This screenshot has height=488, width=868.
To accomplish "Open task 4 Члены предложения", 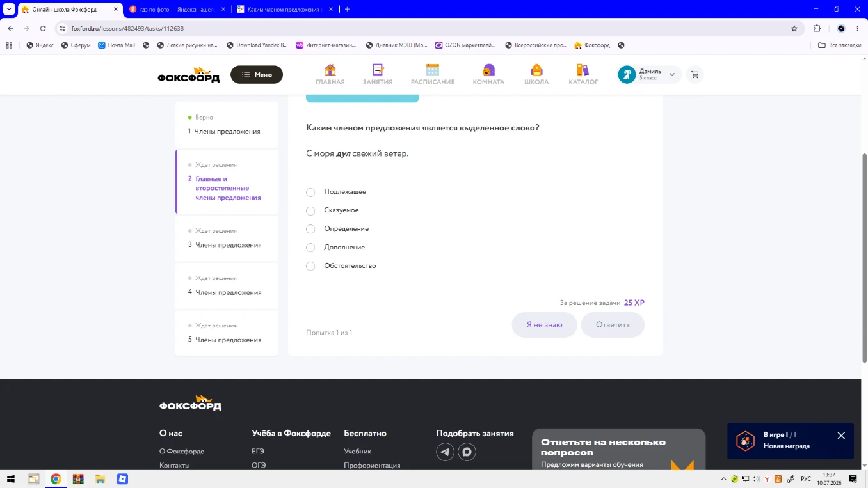I will [227, 285].
